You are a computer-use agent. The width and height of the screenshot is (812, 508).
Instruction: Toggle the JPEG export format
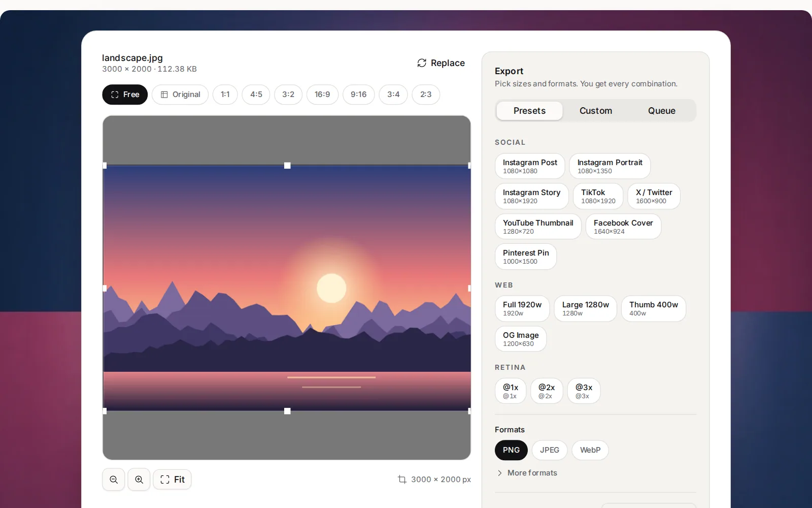(x=550, y=450)
